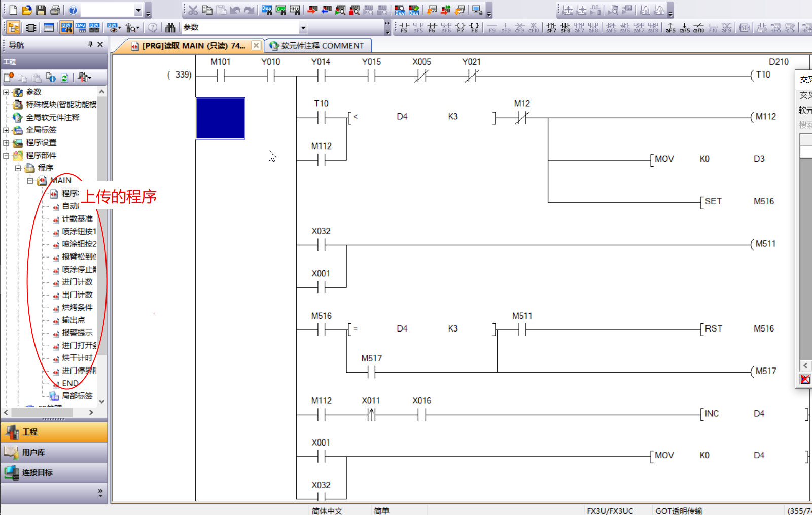
Task: Collapse the 程序部件 tree node
Action: [x=6, y=156]
